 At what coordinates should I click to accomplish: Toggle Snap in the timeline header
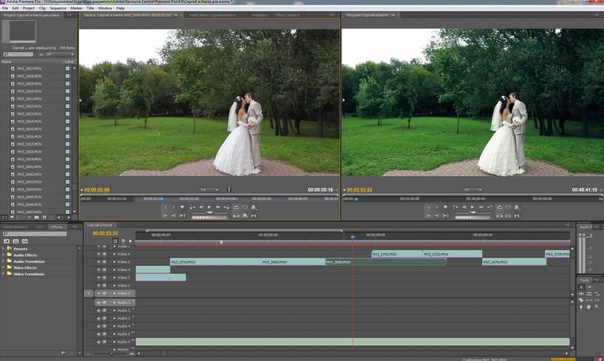point(115,241)
